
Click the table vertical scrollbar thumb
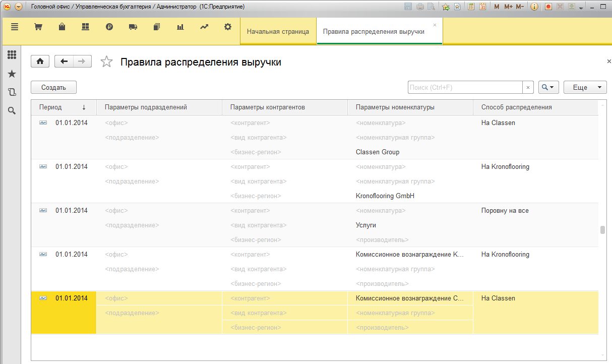pyautogui.click(x=602, y=230)
